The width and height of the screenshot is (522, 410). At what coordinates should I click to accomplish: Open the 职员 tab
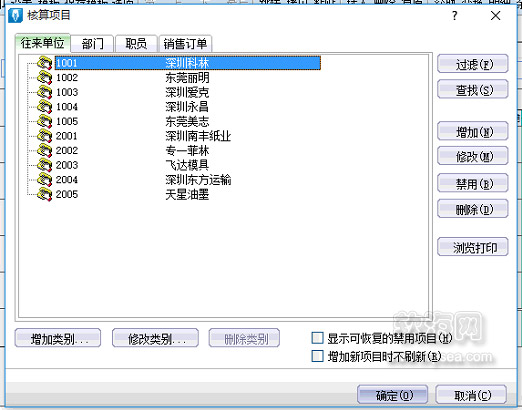(x=136, y=44)
